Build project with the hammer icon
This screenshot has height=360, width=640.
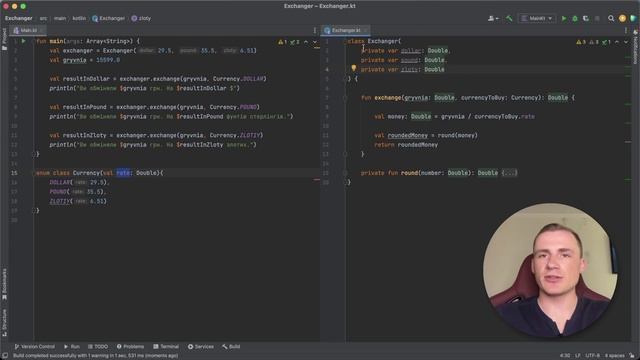509,18
